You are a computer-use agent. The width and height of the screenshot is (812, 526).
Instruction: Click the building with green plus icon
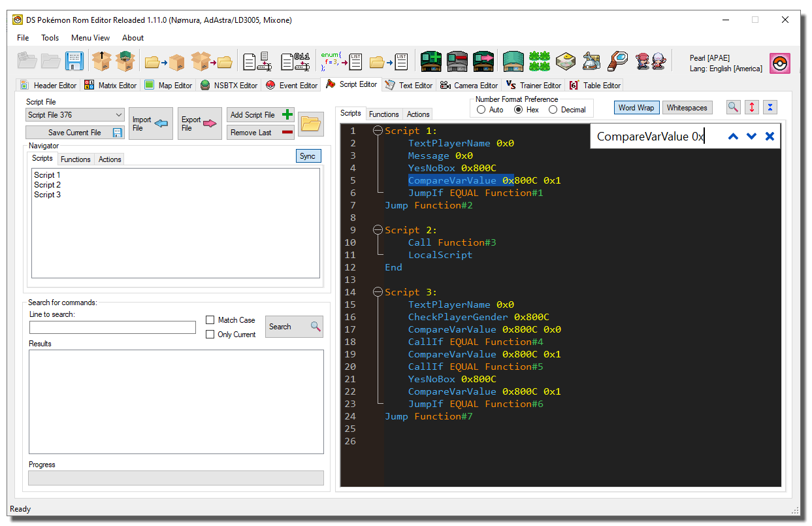point(431,61)
